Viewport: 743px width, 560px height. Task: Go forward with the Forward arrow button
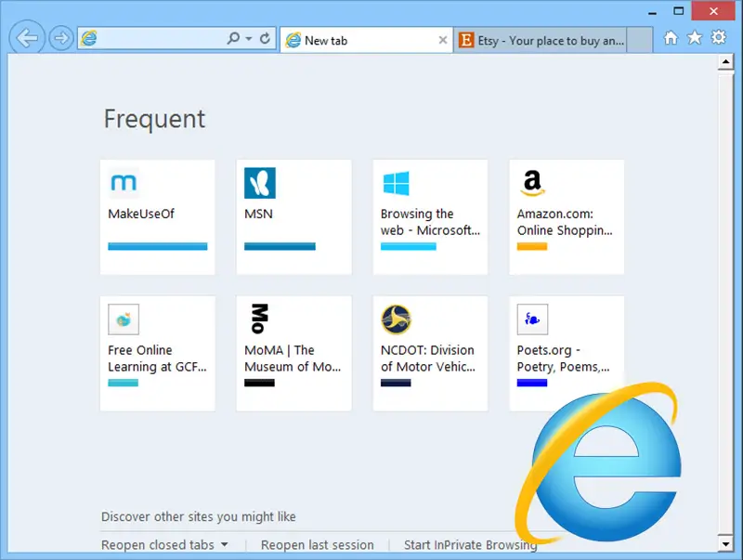tap(61, 38)
